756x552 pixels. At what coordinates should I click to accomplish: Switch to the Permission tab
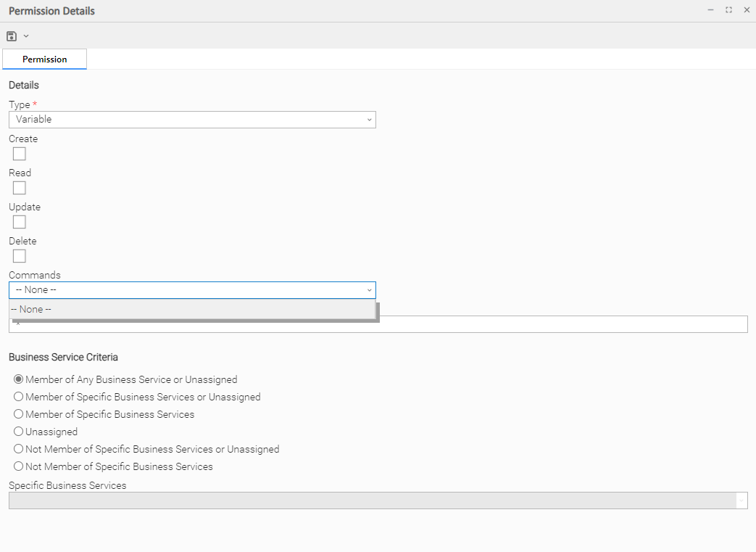click(45, 59)
